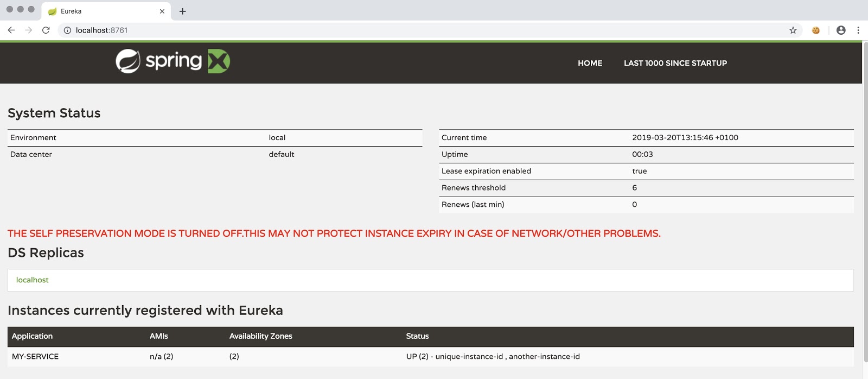Screen dimensions: 868x379
Task: Click the Application column header
Action: (x=33, y=336)
